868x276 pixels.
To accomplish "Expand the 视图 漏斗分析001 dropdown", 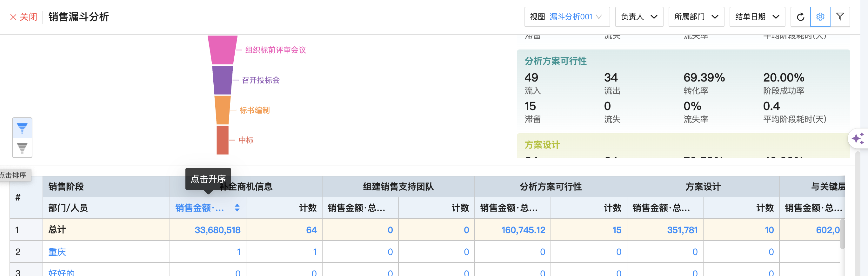I will pyautogui.click(x=567, y=17).
